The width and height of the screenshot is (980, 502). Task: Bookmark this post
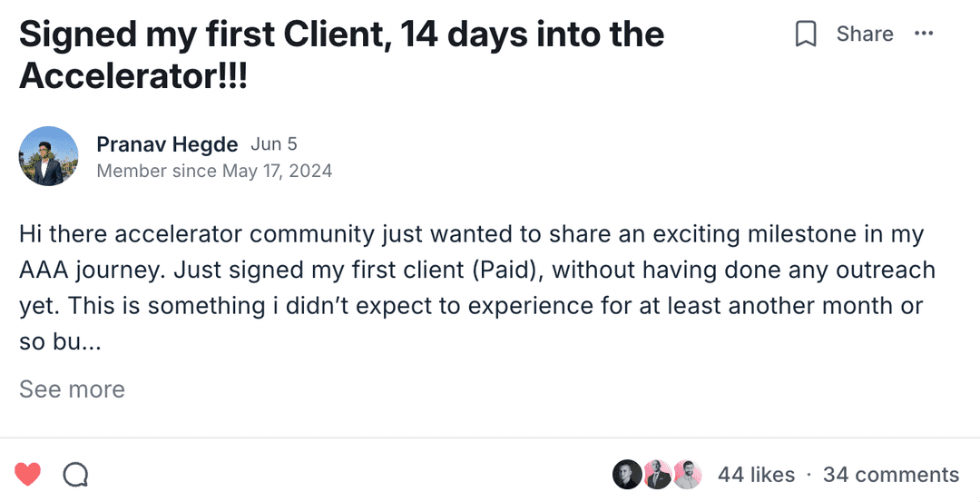806,34
